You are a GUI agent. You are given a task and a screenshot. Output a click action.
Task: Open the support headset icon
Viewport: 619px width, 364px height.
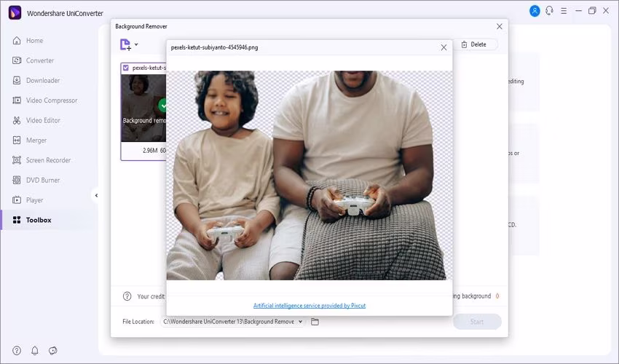point(549,11)
